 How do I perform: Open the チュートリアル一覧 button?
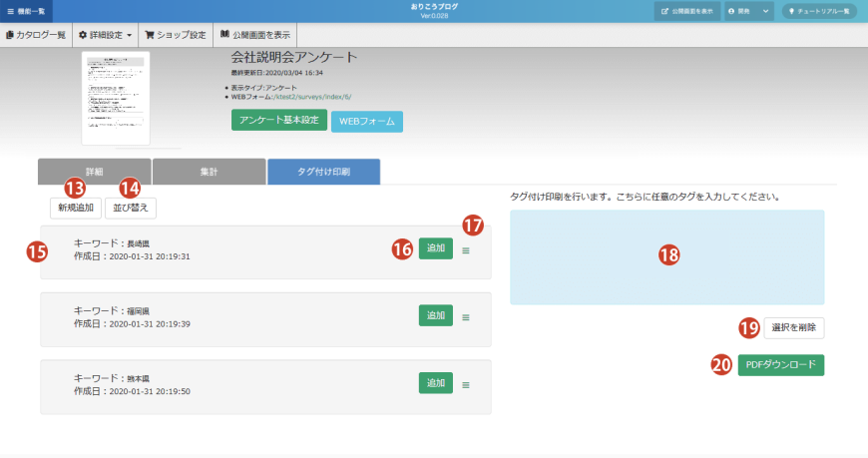pos(819,11)
